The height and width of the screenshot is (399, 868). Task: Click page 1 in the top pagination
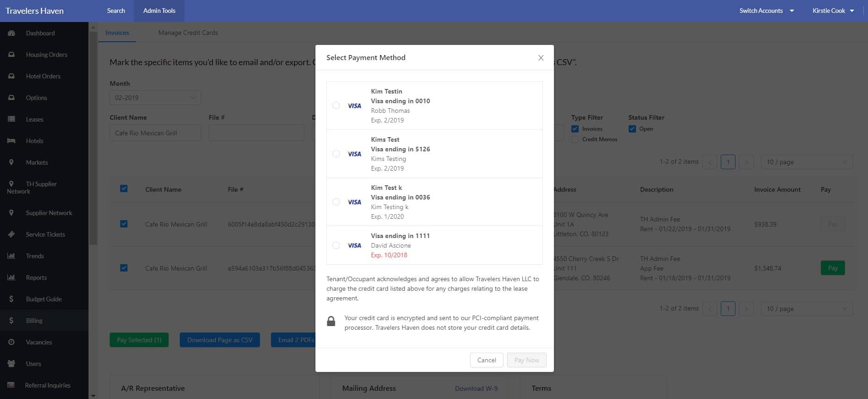coord(728,162)
